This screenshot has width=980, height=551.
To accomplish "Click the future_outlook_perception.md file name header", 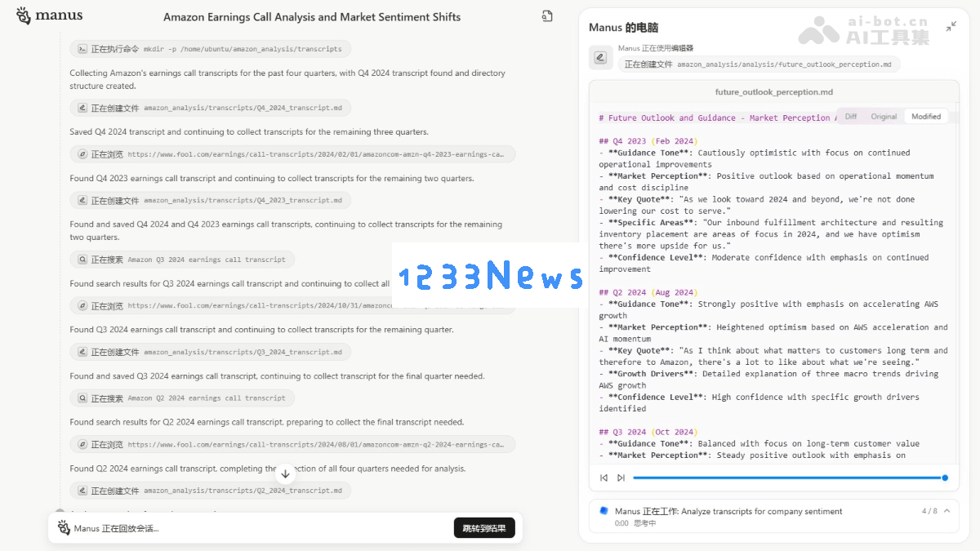I will pos(773,92).
